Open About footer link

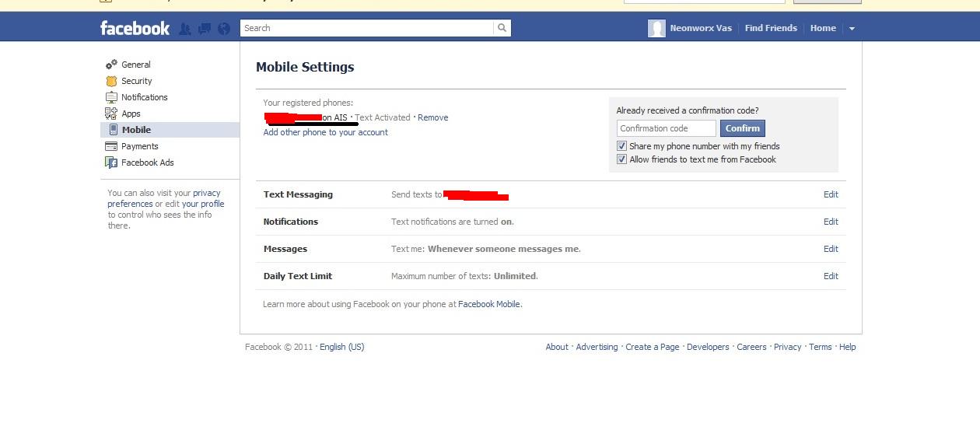(557, 347)
